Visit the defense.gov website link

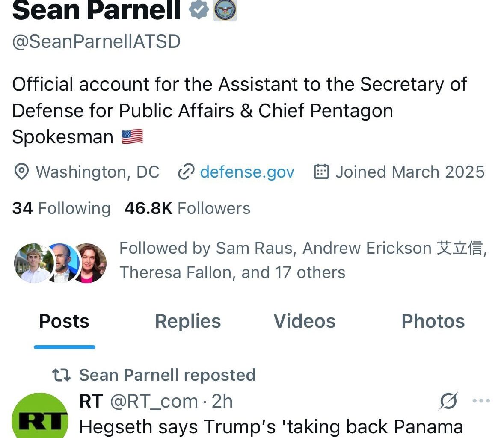(247, 172)
